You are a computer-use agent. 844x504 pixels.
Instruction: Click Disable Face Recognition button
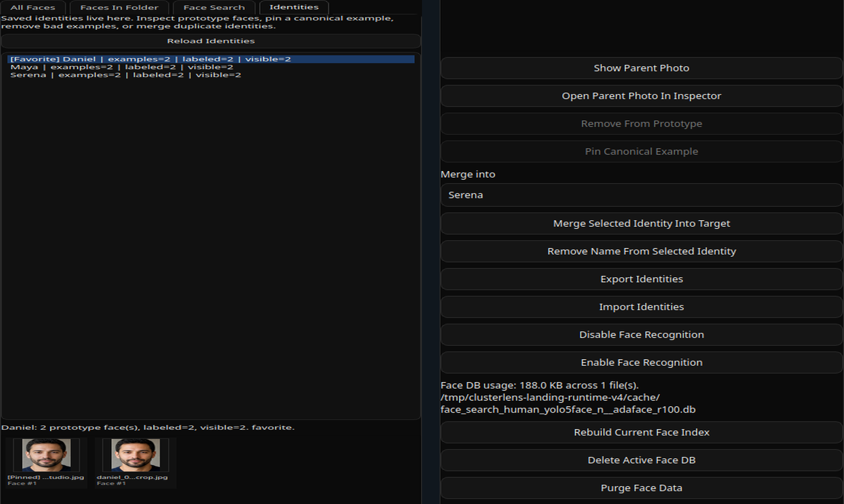pos(641,335)
